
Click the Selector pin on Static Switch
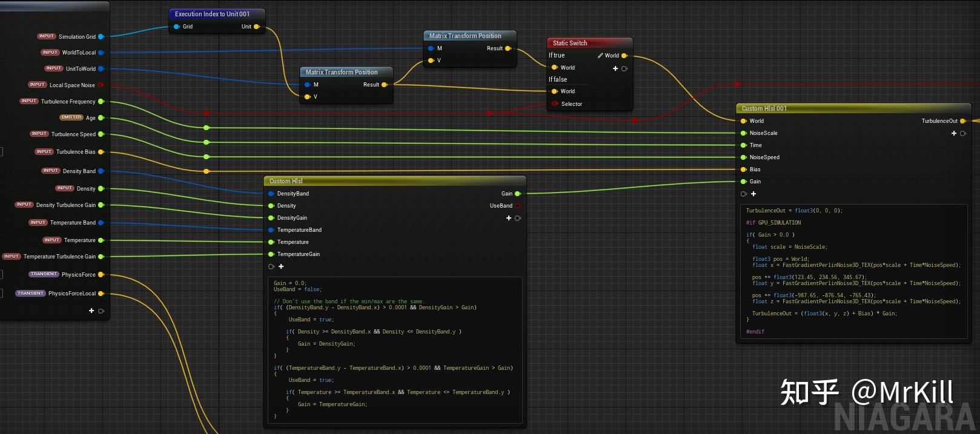(x=555, y=104)
